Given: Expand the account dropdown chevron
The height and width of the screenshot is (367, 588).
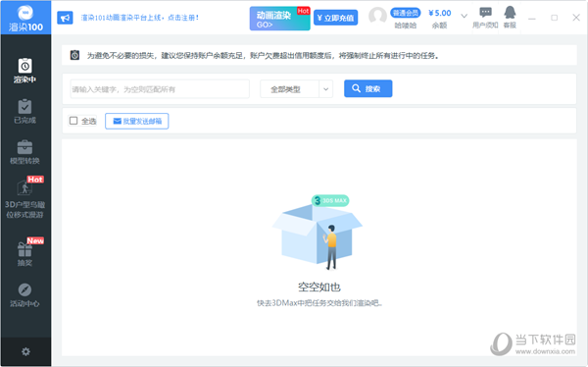Looking at the screenshot, I should (x=464, y=16).
